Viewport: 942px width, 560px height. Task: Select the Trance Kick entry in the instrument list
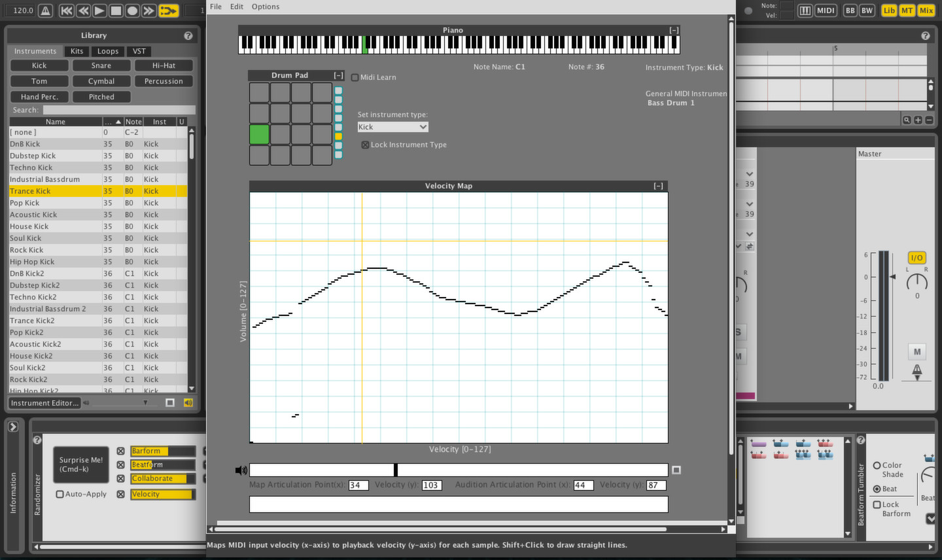coord(57,191)
